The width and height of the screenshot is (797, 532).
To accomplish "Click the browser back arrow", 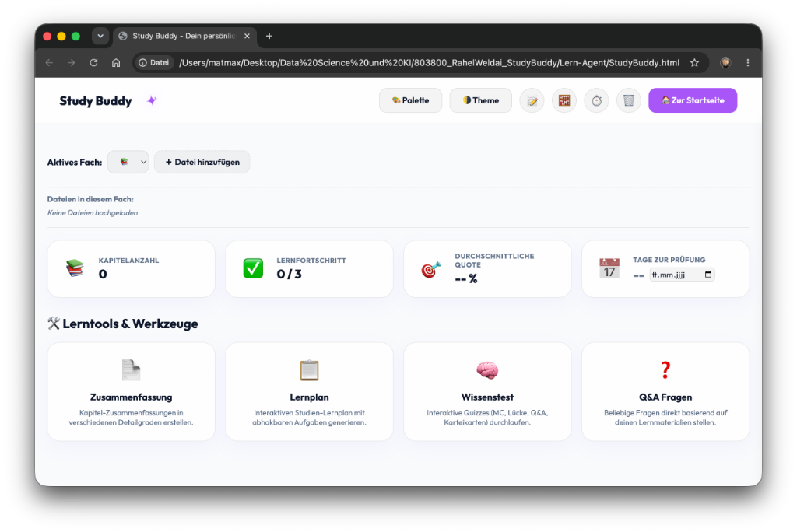I will point(49,62).
